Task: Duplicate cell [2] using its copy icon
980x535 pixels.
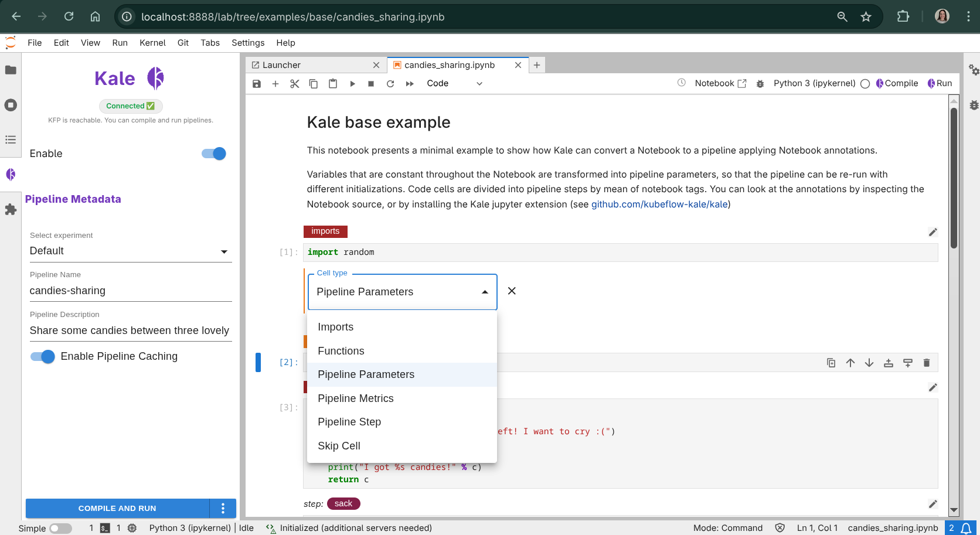Action: pyautogui.click(x=831, y=363)
